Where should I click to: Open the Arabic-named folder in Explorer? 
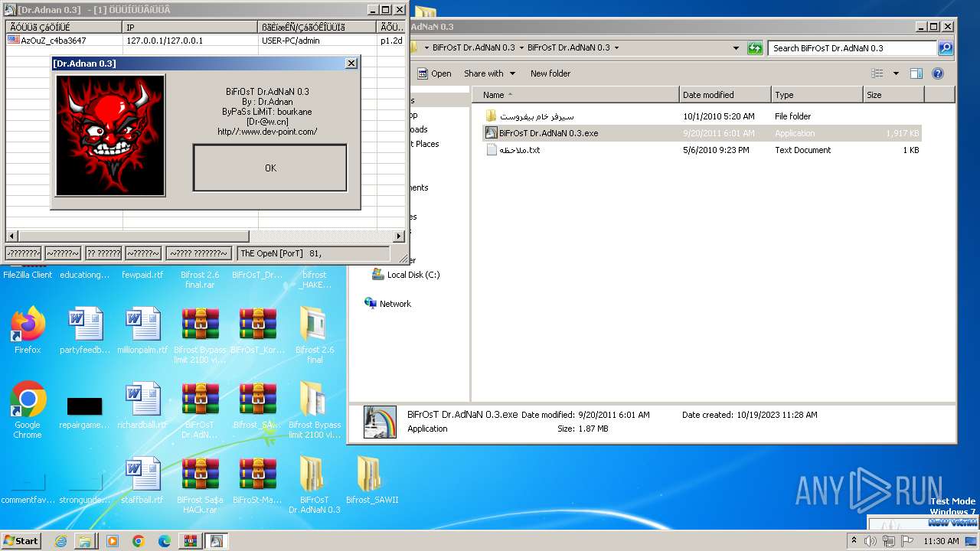[537, 116]
